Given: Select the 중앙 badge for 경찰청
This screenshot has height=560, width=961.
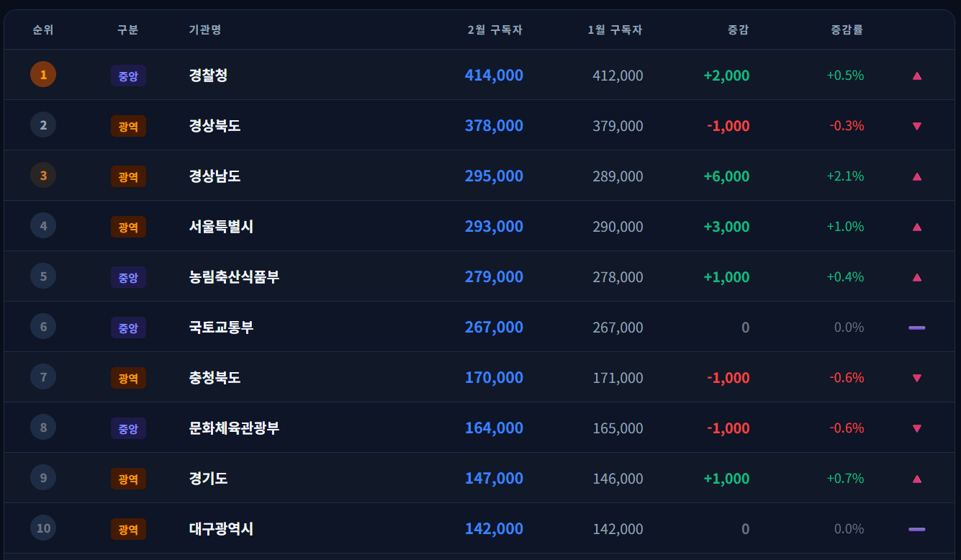Looking at the screenshot, I should coord(128,75).
